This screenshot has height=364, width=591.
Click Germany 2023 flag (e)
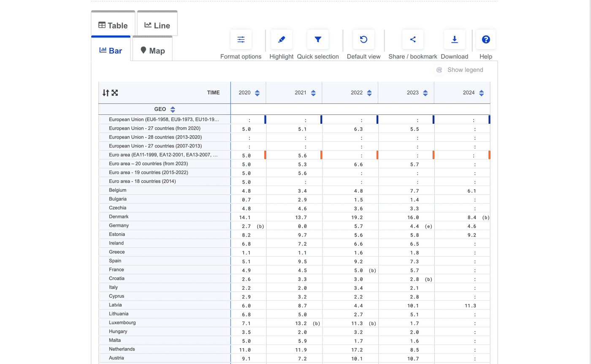tap(428, 226)
